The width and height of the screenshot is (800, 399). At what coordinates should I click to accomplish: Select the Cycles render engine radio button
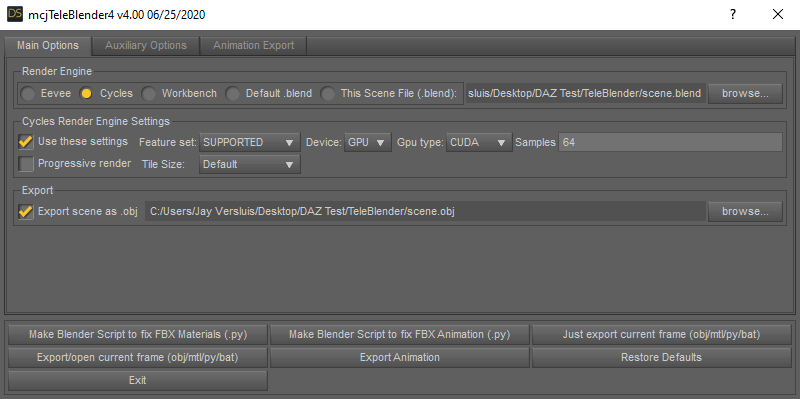[x=87, y=93]
